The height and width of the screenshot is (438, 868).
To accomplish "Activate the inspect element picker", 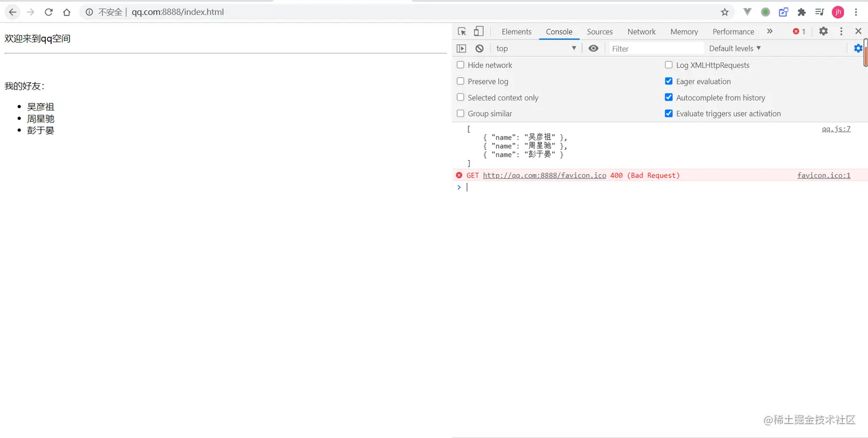I will tap(462, 32).
